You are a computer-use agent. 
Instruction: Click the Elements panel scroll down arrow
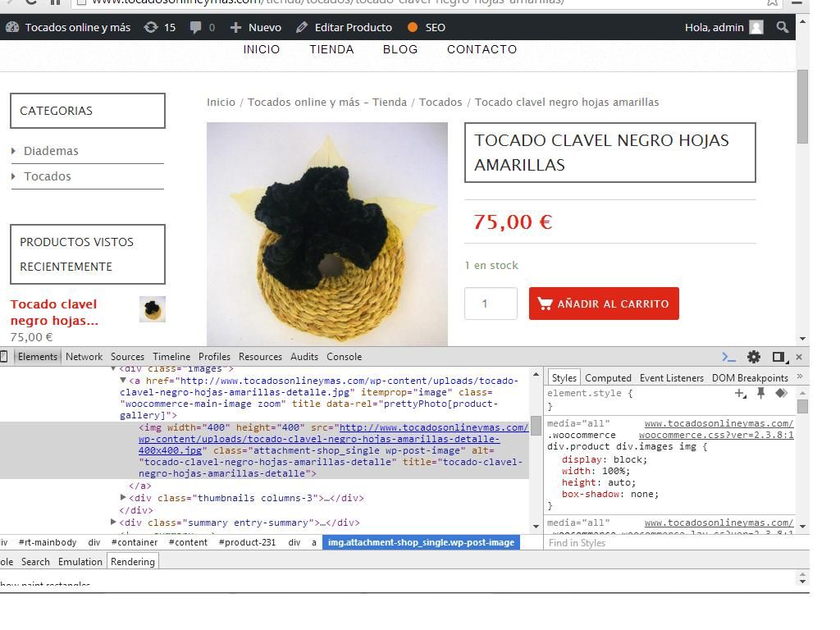point(536,527)
